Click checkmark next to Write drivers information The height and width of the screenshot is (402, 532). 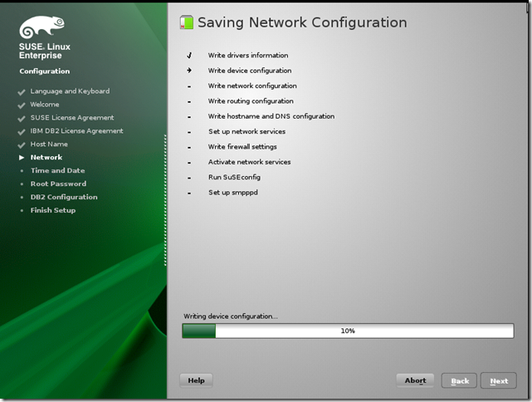click(189, 56)
